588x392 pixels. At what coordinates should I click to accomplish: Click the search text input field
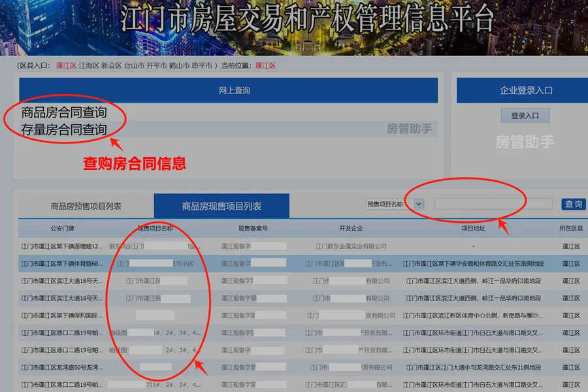pos(493,204)
